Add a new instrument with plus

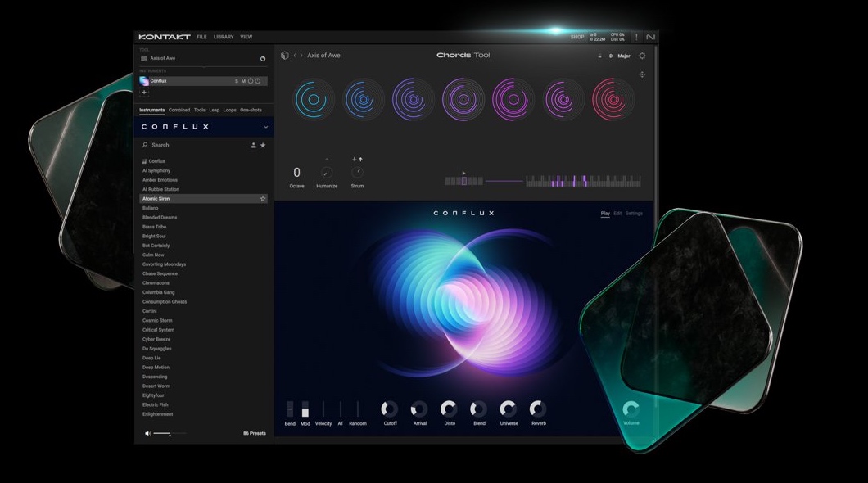(x=144, y=93)
